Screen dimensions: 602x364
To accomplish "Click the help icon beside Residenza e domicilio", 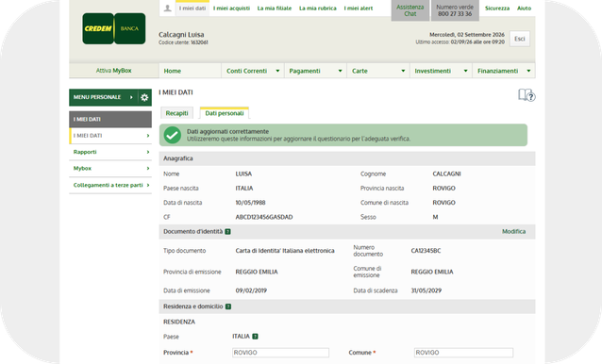I will point(228,306).
